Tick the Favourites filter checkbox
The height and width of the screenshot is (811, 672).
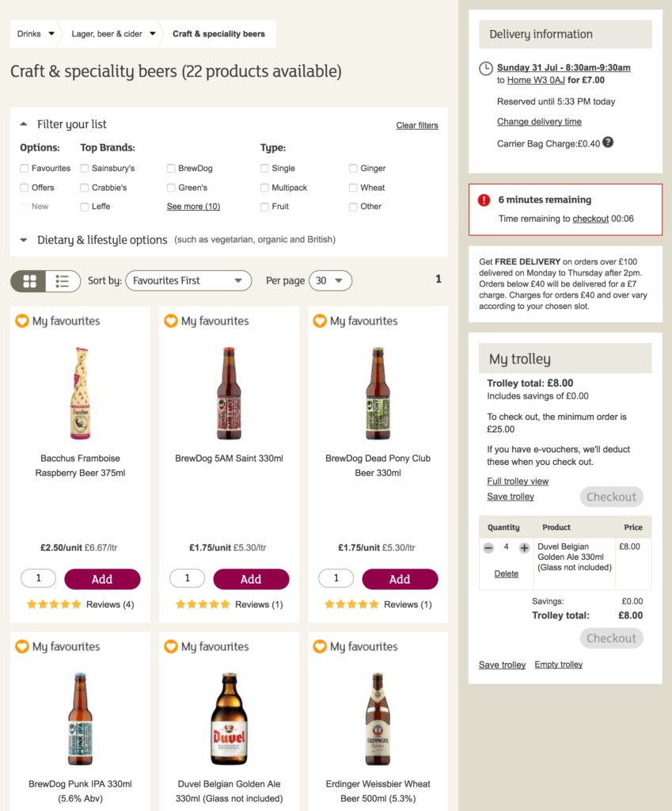(25, 168)
